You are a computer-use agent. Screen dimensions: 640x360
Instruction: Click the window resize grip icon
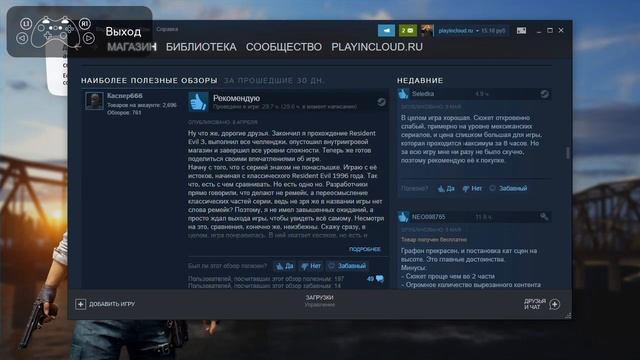click(x=568, y=316)
